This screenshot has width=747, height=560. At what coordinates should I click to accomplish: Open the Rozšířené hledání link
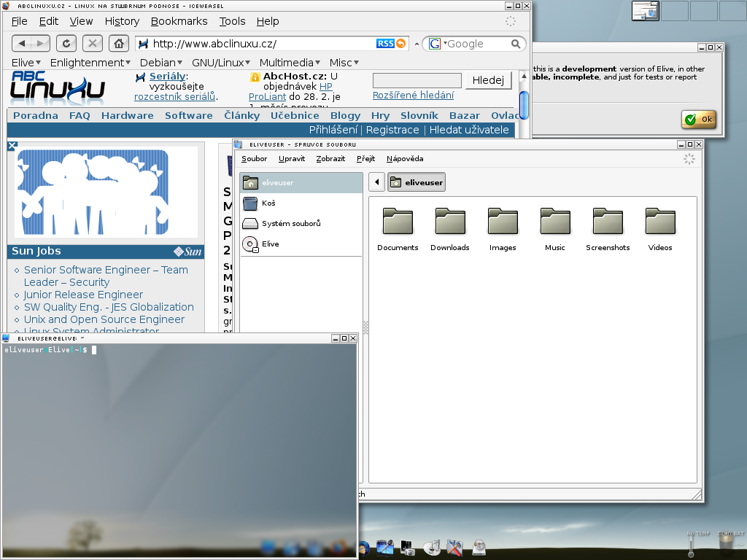(413, 96)
